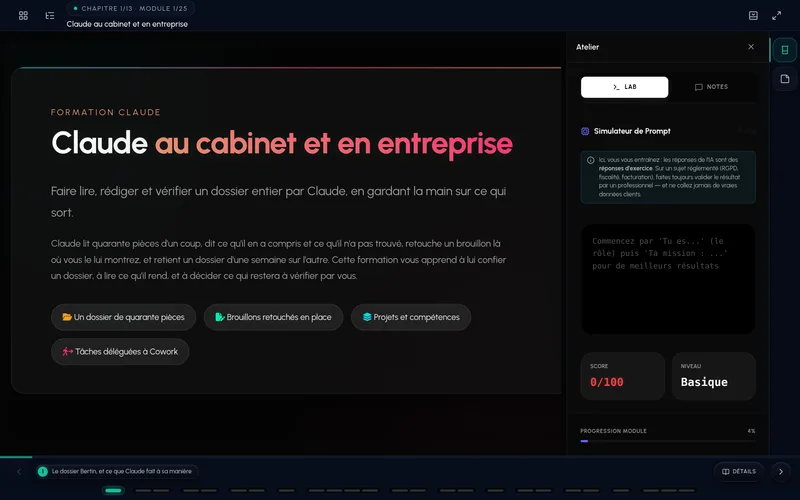The height and width of the screenshot is (500, 800).
Task: Click the 4% progression value
Action: click(751, 431)
